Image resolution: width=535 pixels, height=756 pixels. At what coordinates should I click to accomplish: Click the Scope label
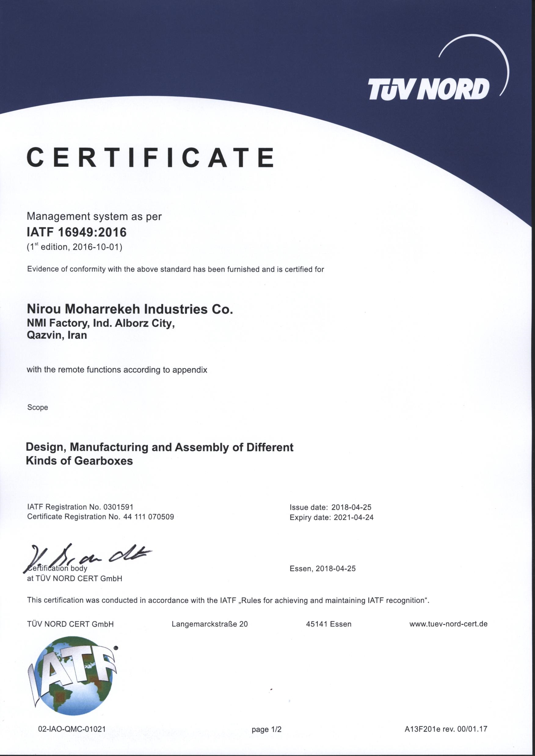pyautogui.click(x=38, y=408)
